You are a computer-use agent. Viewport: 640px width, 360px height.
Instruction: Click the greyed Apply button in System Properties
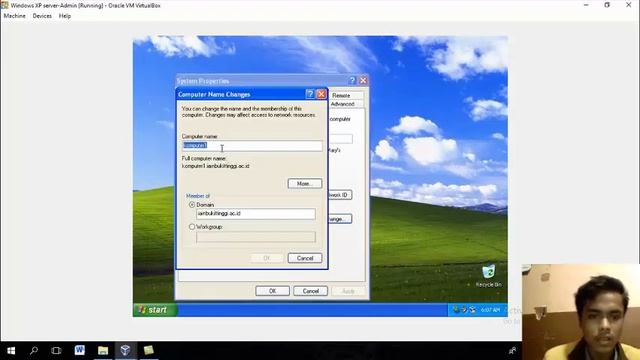[x=348, y=291]
